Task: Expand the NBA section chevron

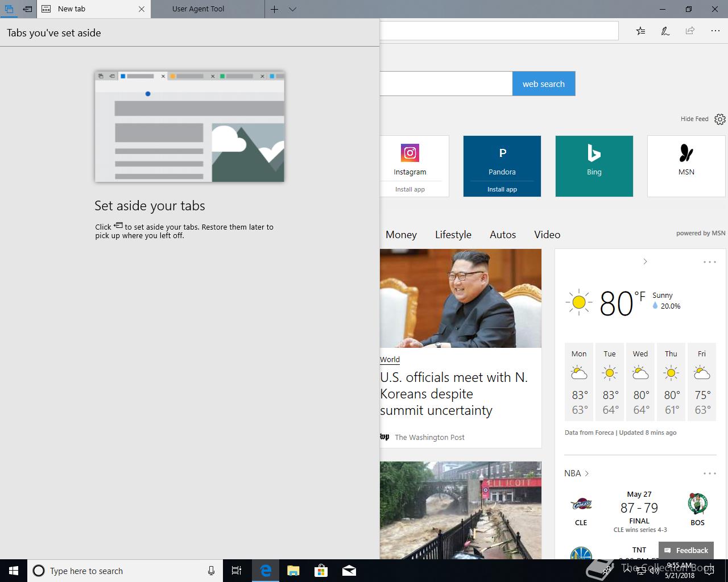Action: (587, 473)
